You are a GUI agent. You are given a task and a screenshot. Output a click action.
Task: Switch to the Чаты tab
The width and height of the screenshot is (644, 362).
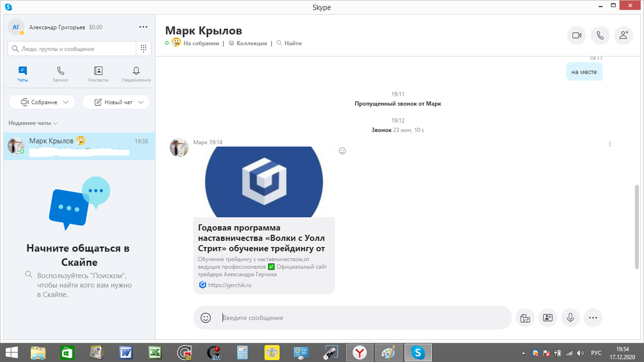23,74
